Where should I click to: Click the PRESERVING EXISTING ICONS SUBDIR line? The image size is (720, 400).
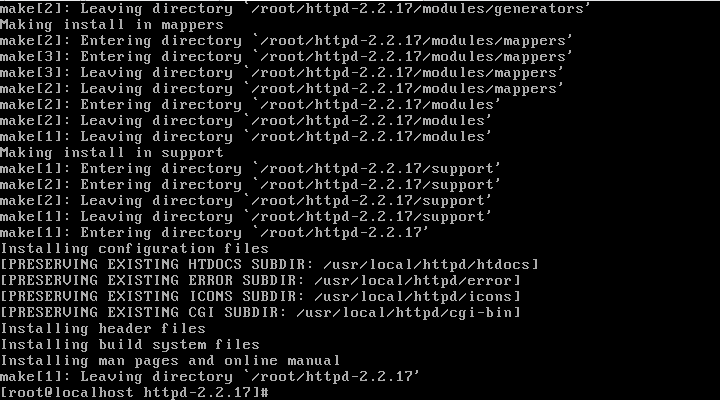click(260, 297)
